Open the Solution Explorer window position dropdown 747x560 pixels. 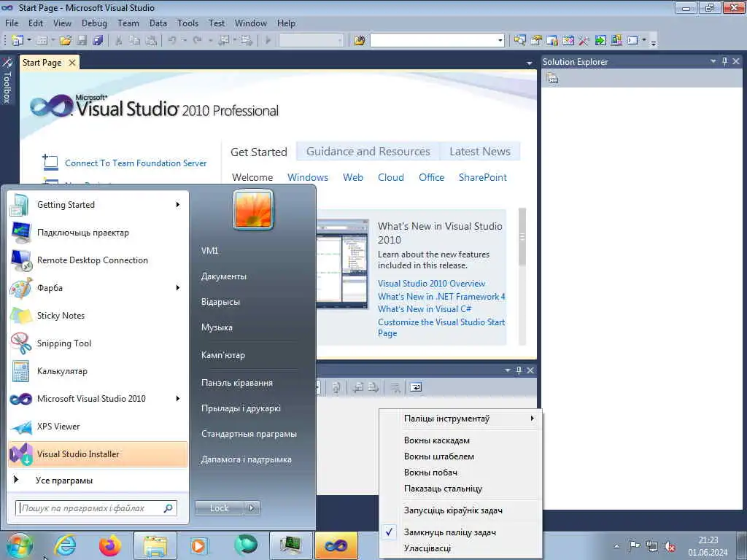(713, 61)
